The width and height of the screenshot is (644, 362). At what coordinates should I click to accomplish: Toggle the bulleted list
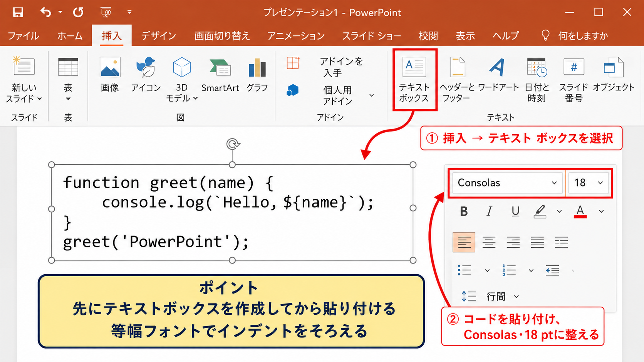point(465,270)
